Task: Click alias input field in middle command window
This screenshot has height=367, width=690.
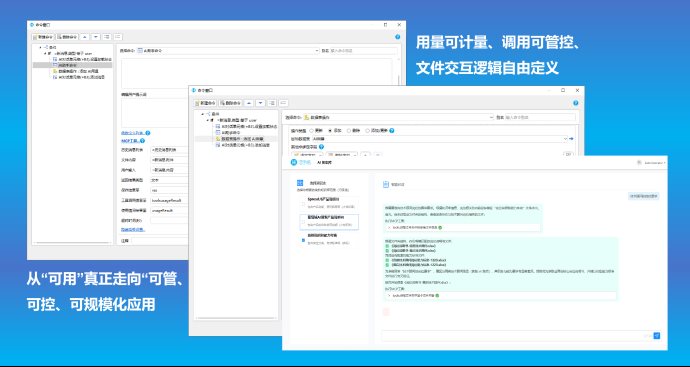Action: tap(540, 117)
